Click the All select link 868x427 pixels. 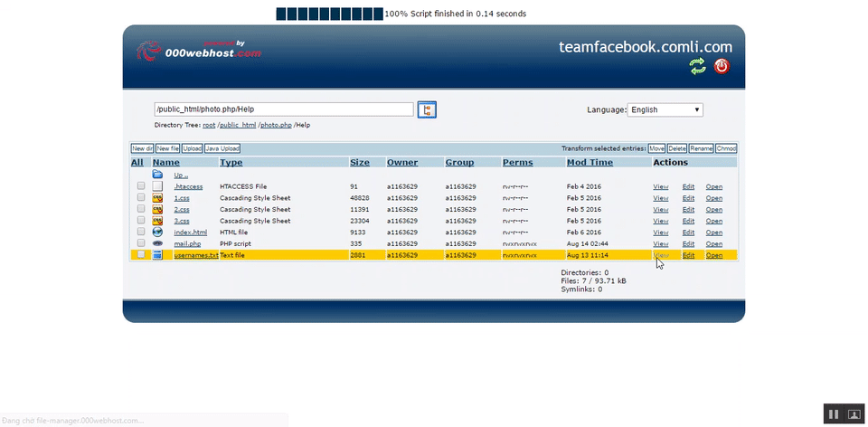click(137, 162)
